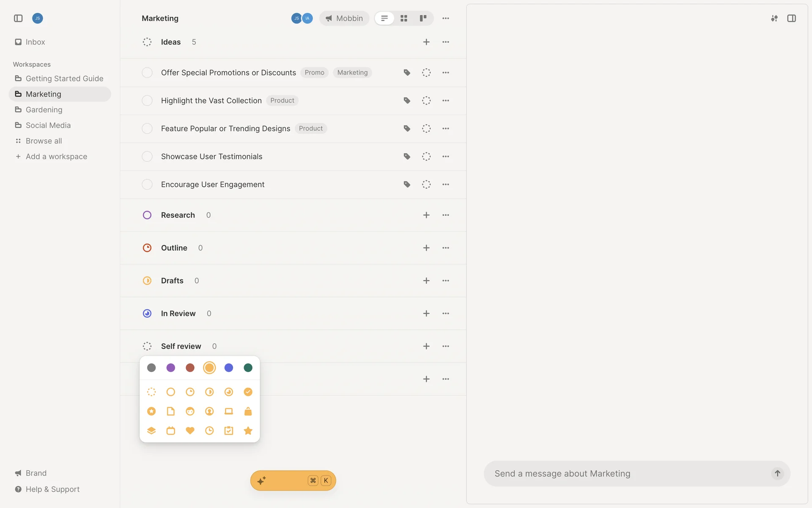Click Add a workspace
Screen dimensions: 812x508
click(56, 157)
